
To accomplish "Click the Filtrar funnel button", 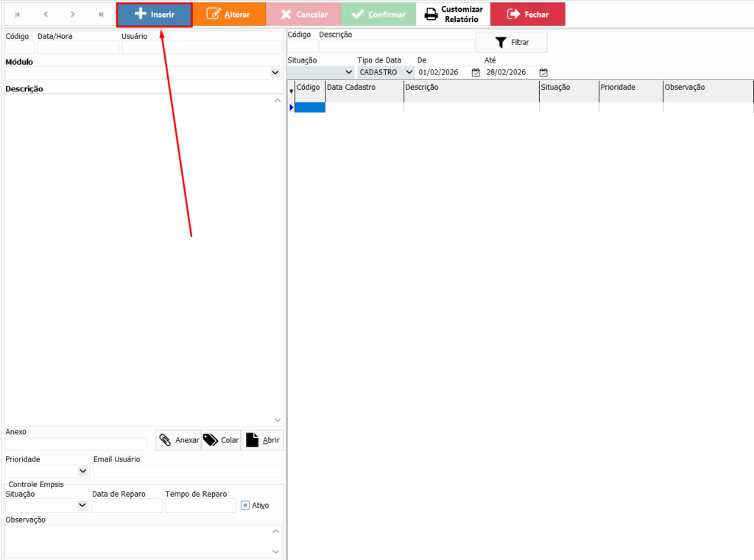I will click(x=511, y=43).
